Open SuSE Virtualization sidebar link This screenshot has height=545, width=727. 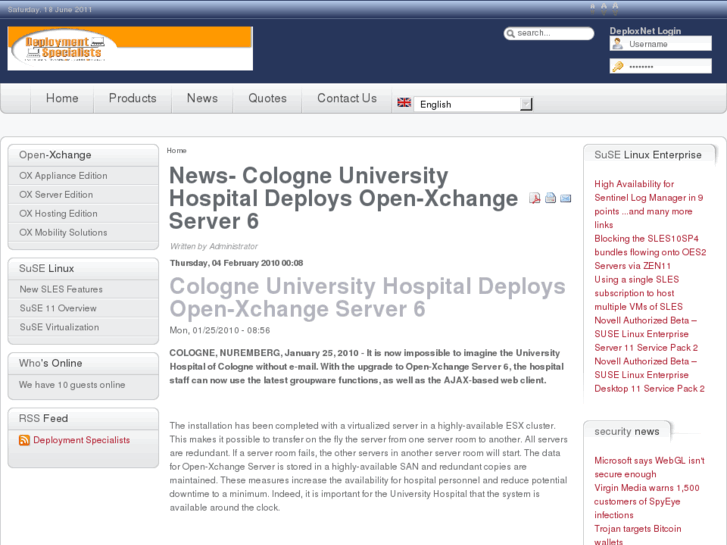59,327
